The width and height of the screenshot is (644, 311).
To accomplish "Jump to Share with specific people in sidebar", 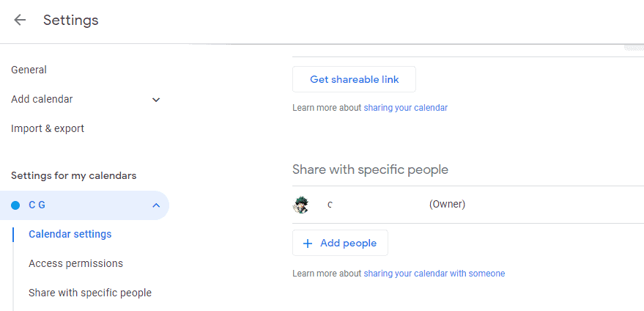I will pos(90,293).
